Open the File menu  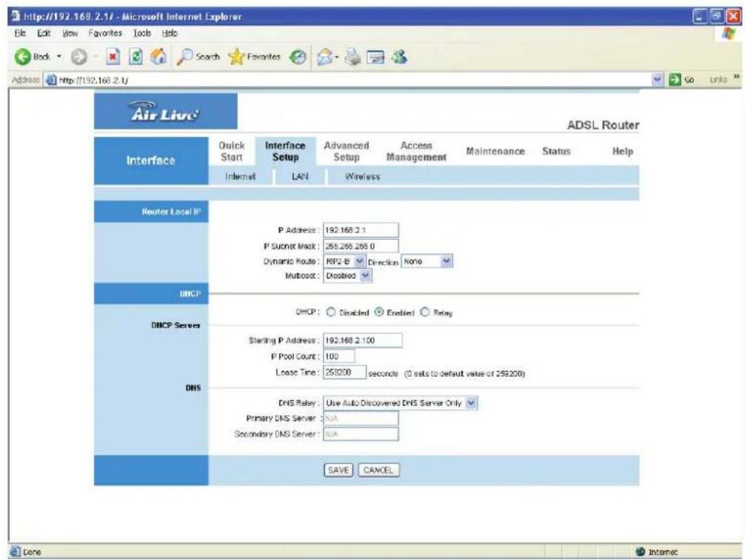click(x=20, y=33)
